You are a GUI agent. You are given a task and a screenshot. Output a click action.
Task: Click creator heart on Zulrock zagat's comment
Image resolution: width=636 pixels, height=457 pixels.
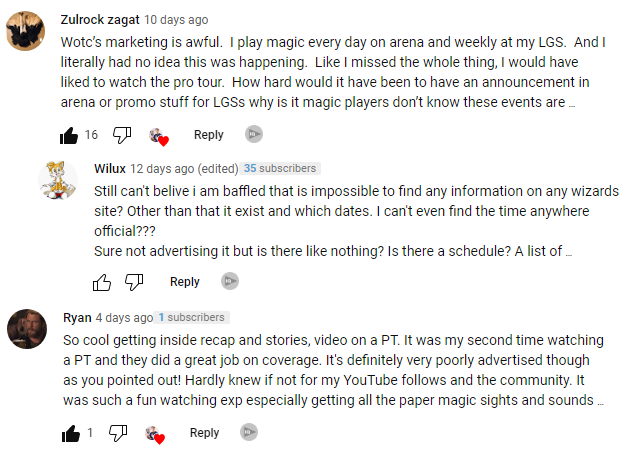158,136
